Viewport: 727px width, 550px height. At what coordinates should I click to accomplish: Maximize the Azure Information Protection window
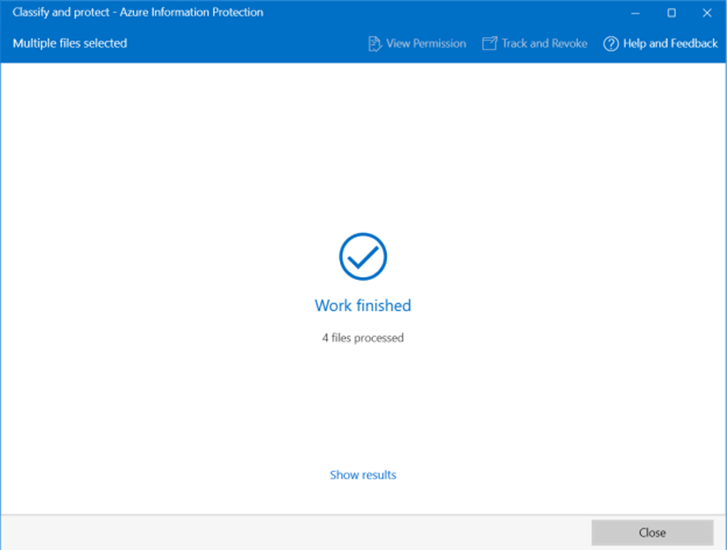(671, 13)
